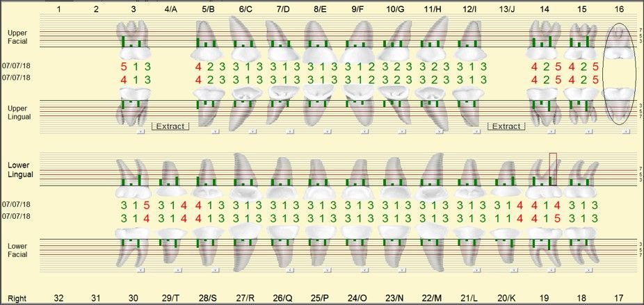Select the upper facial image of tooth 15
The width and height of the screenshot is (644, 305).
click(581, 40)
